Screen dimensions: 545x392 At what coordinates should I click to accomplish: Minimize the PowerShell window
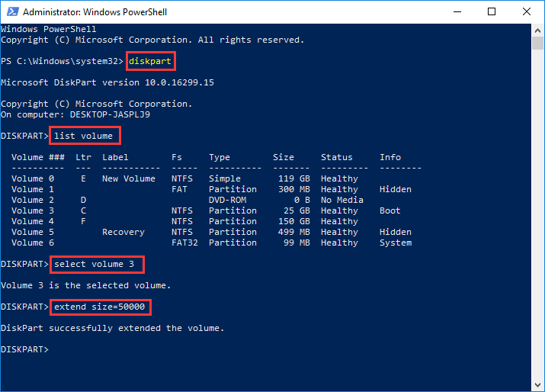tap(457, 11)
